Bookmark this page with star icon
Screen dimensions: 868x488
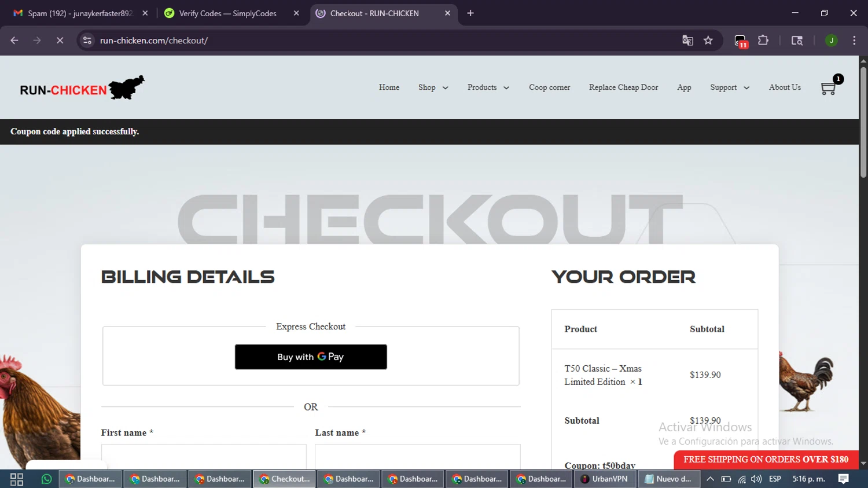pos(708,41)
